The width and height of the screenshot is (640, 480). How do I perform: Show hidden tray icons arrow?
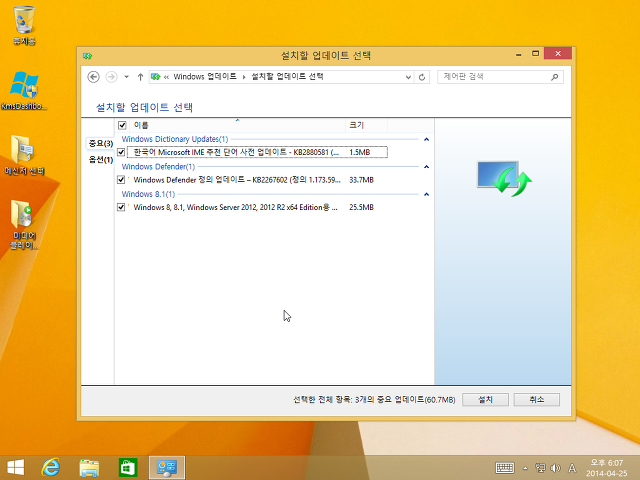[526, 469]
